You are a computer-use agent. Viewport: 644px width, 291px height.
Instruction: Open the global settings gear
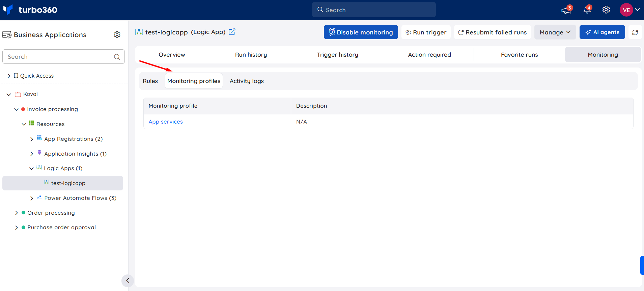pos(606,10)
